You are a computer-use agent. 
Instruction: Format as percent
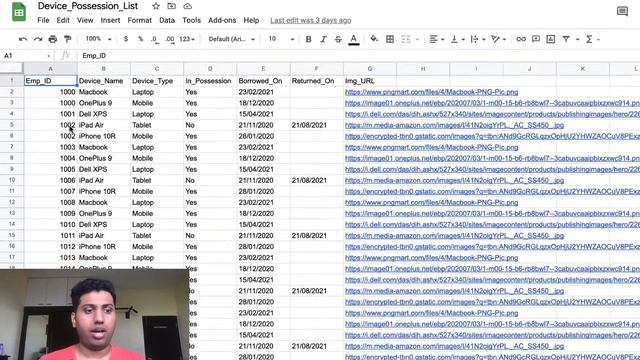(140, 39)
